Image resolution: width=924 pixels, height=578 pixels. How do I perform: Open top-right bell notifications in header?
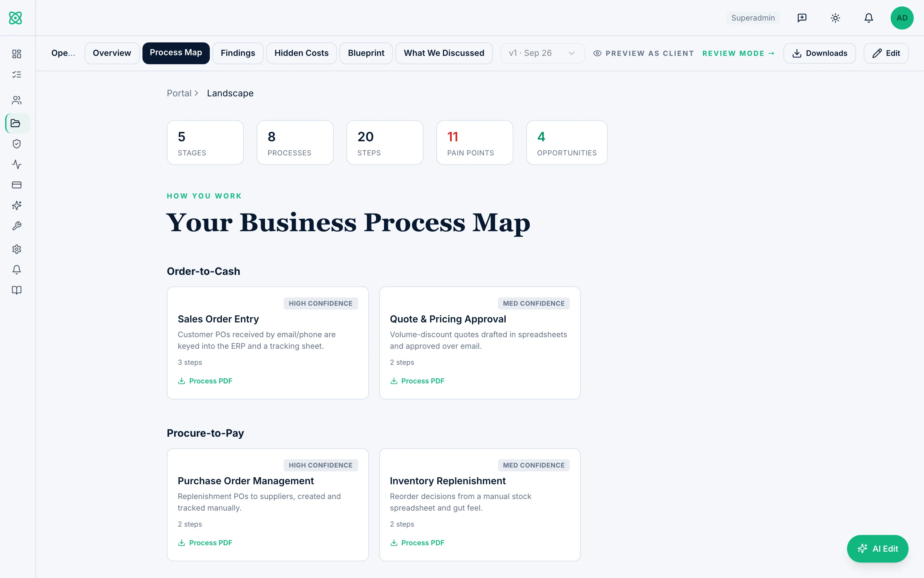tap(868, 18)
